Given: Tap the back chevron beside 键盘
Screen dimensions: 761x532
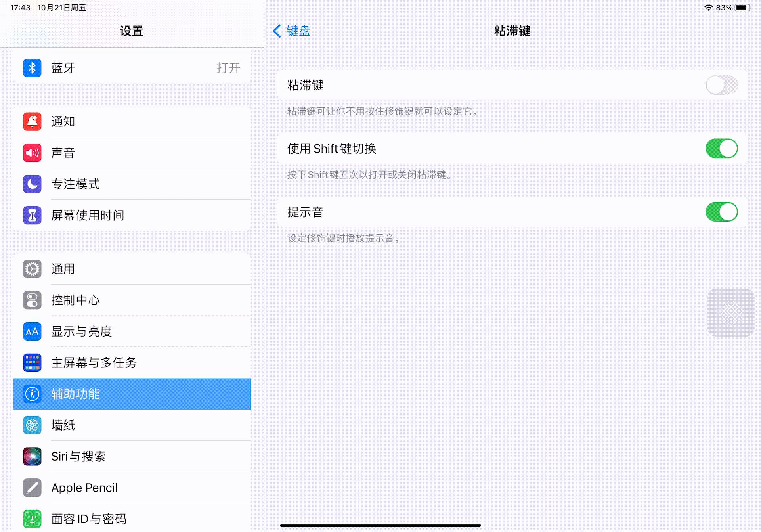Looking at the screenshot, I should [x=277, y=31].
